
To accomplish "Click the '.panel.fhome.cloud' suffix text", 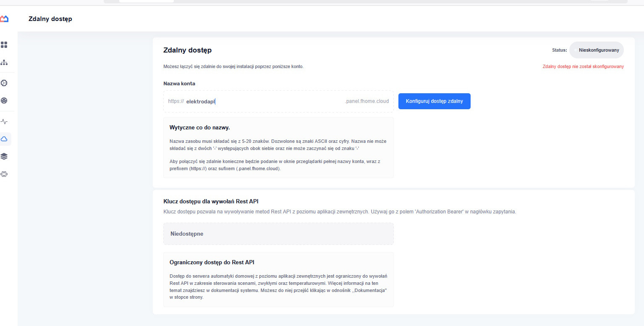I will (367, 101).
